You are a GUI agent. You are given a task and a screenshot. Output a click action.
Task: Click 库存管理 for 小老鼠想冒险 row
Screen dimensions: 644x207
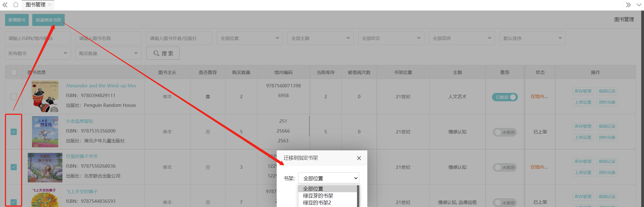point(583,126)
